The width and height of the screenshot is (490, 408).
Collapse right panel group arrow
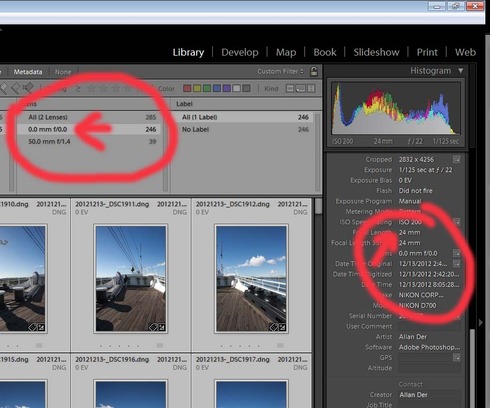coord(480,322)
